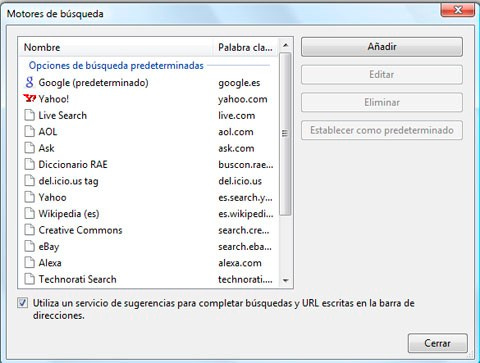The width and height of the screenshot is (480, 363).
Task: Click the ask.com keyword
Action: pos(236,148)
